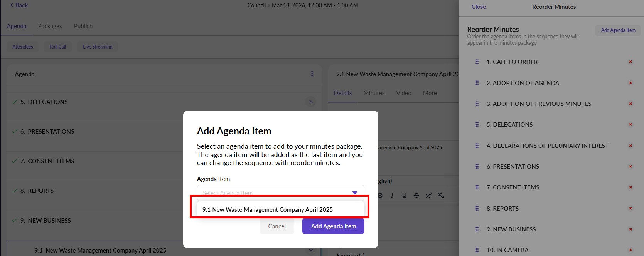Remove IN CAMERA item with red x

[631, 250]
